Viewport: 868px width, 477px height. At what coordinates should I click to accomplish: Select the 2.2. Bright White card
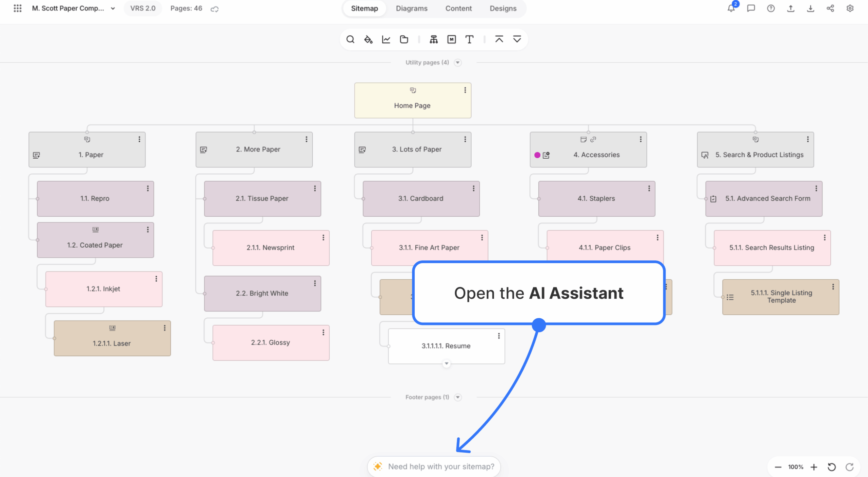point(262,294)
